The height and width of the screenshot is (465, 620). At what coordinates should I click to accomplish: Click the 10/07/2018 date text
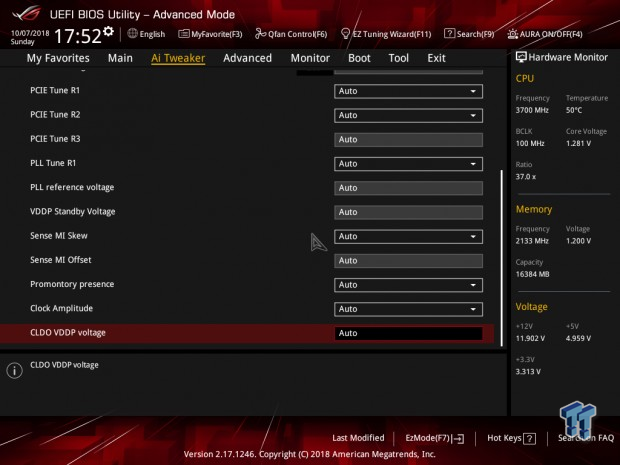click(x=30, y=33)
